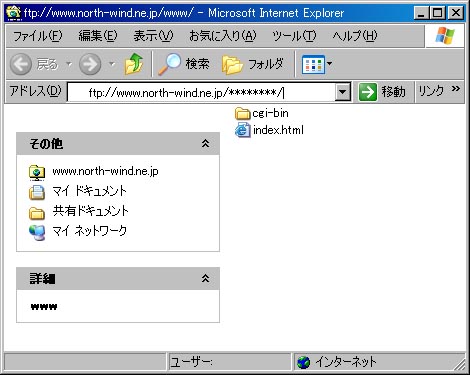Open the マイ ドキュメント link
The width and height of the screenshot is (470, 375).
(90, 191)
